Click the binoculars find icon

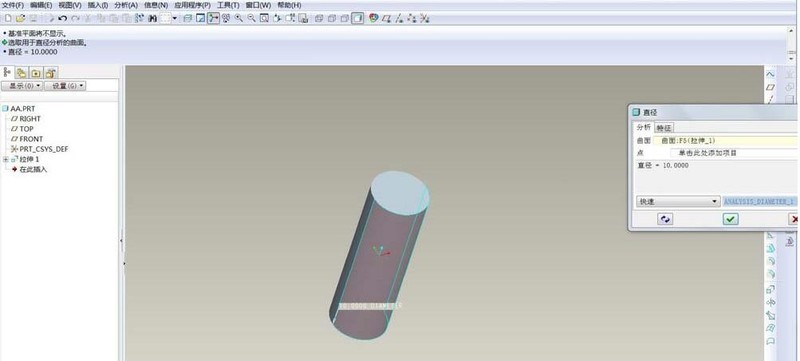tap(152, 18)
